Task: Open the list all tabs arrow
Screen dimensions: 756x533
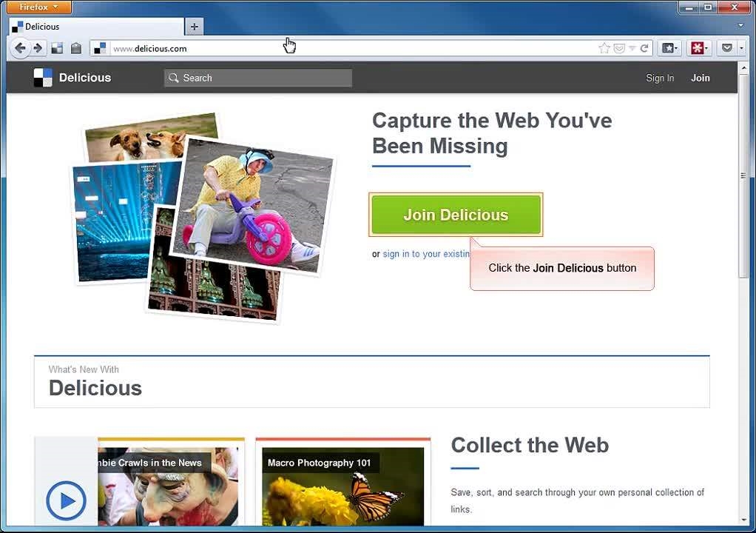Action: coord(740,25)
